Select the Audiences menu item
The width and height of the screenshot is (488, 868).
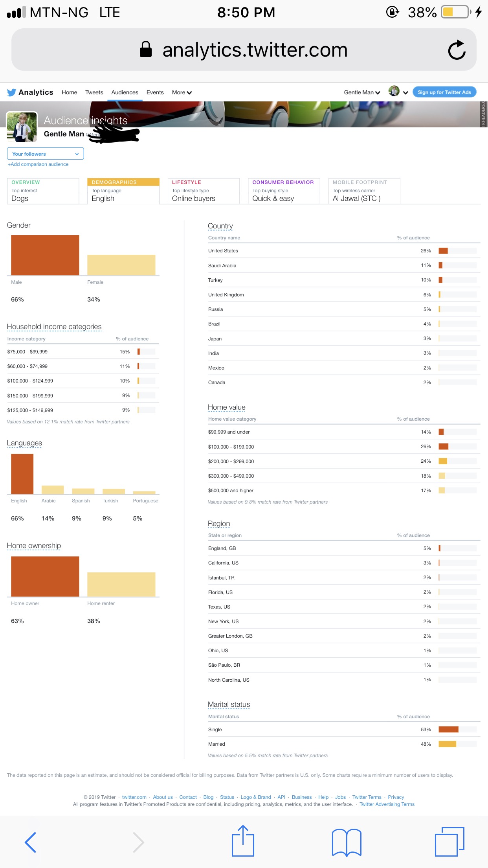pos(125,92)
